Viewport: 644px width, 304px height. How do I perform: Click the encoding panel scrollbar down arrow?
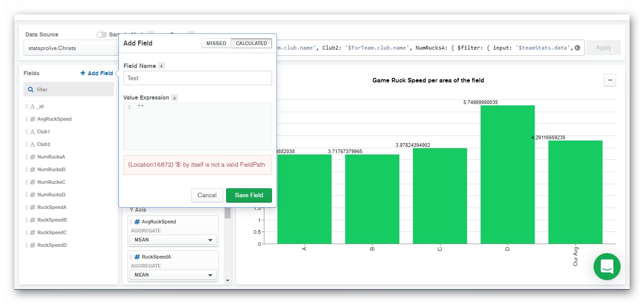click(x=227, y=281)
